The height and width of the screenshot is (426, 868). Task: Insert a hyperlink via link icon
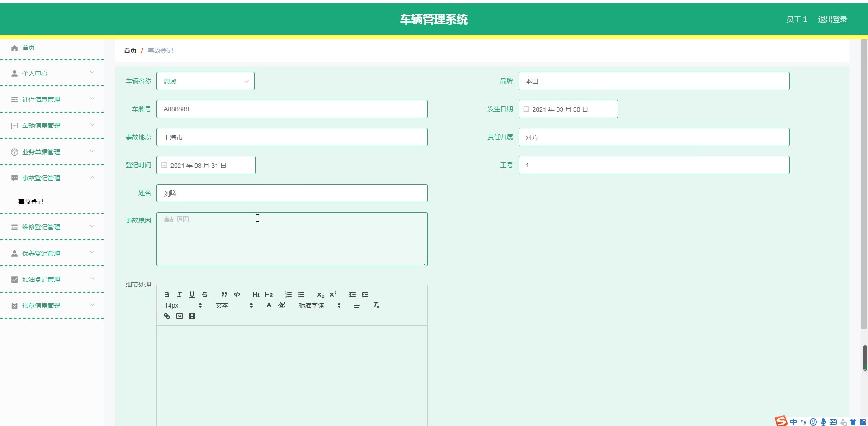click(x=166, y=316)
